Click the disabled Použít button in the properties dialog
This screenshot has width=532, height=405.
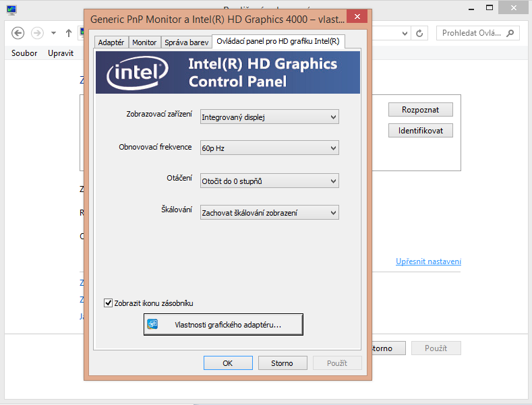click(x=337, y=363)
